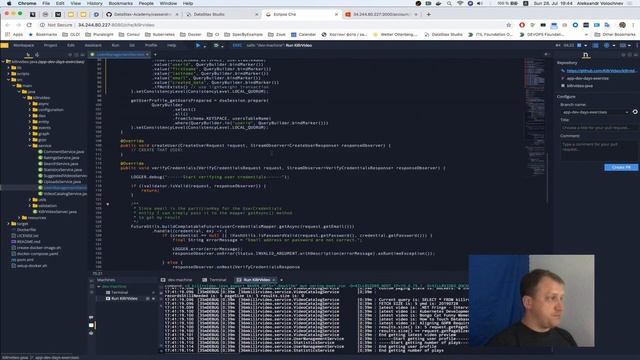Expand the target folder
This screenshot has height=360, width=640.
pos(9,224)
